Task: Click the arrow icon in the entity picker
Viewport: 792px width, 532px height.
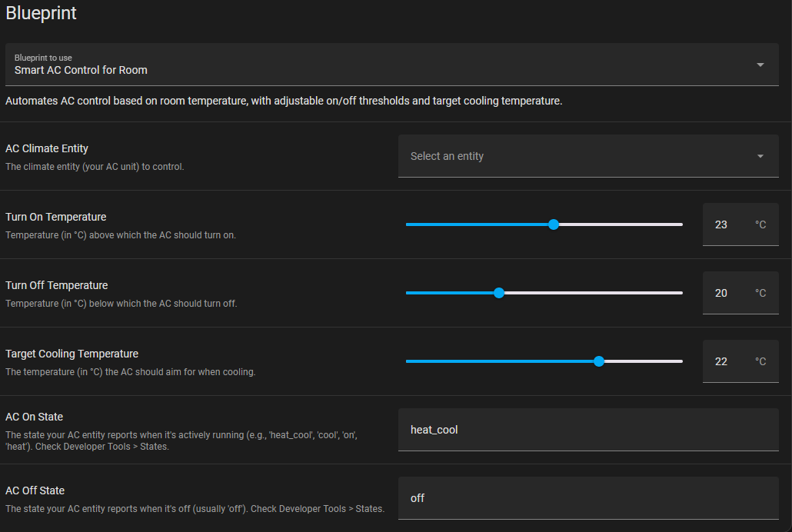Action: (x=760, y=156)
